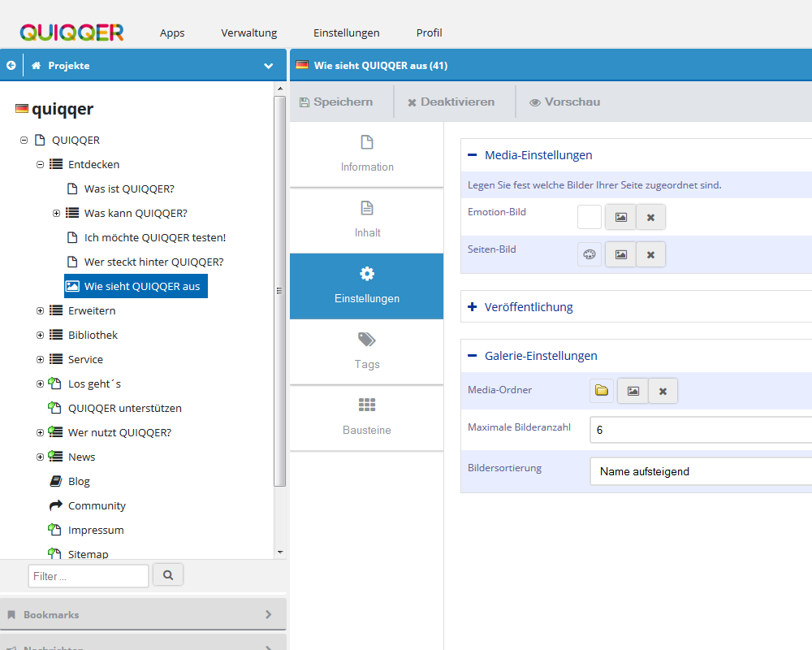Click the list icon of Service
Screen dimensions: 812x650
(56, 359)
